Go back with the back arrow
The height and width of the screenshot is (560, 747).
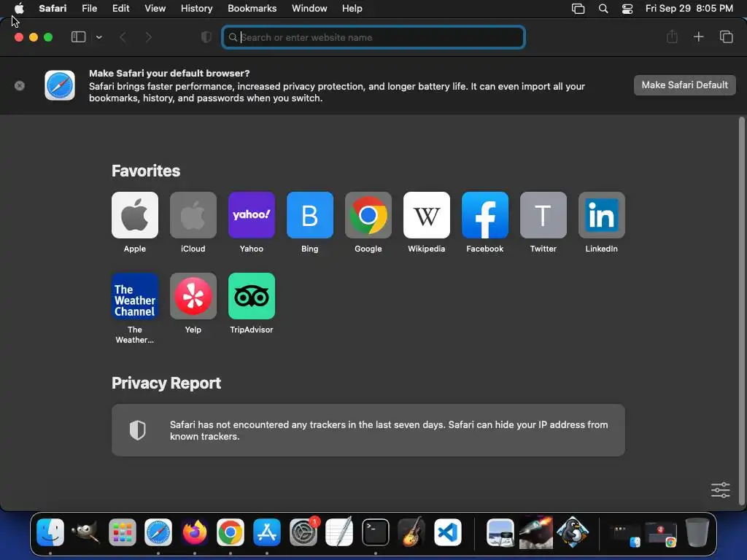click(x=123, y=37)
